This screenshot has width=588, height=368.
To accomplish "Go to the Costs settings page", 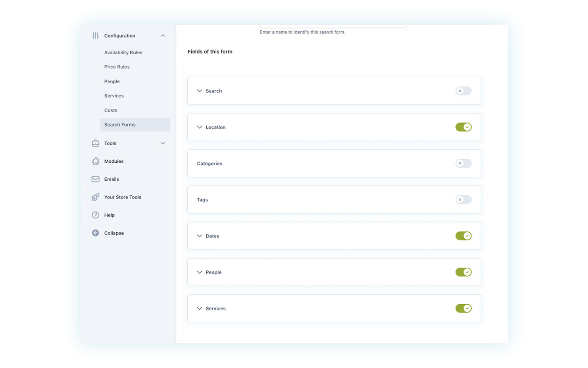I will pyautogui.click(x=110, y=110).
